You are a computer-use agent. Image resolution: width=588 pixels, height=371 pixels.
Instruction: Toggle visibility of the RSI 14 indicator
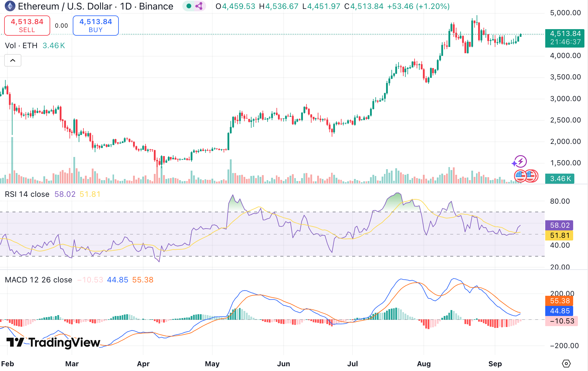[x=27, y=194]
